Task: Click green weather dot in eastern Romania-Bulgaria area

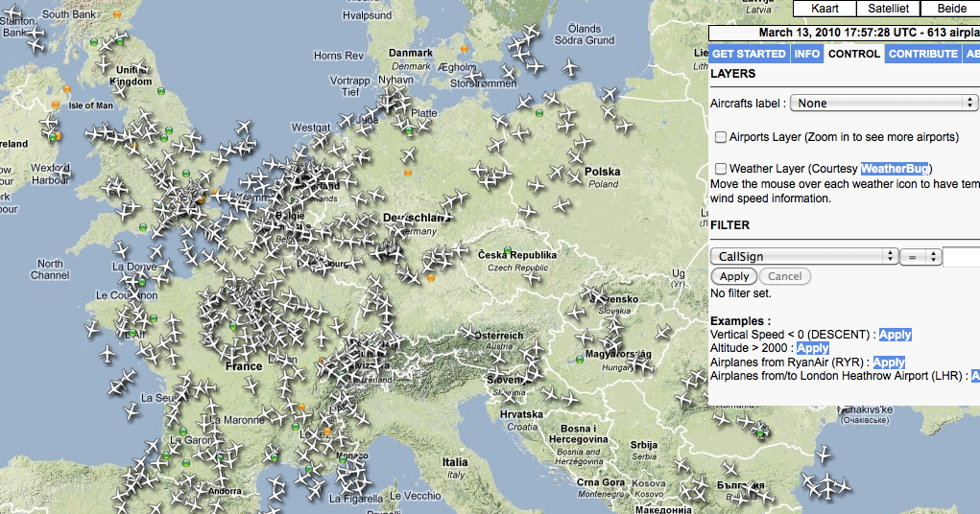Action: coord(760,432)
